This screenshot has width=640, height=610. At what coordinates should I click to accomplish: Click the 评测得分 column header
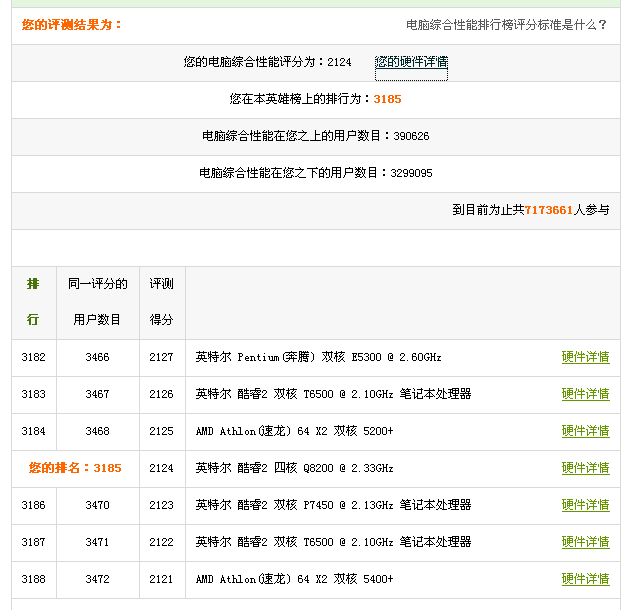pyautogui.click(x=162, y=302)
